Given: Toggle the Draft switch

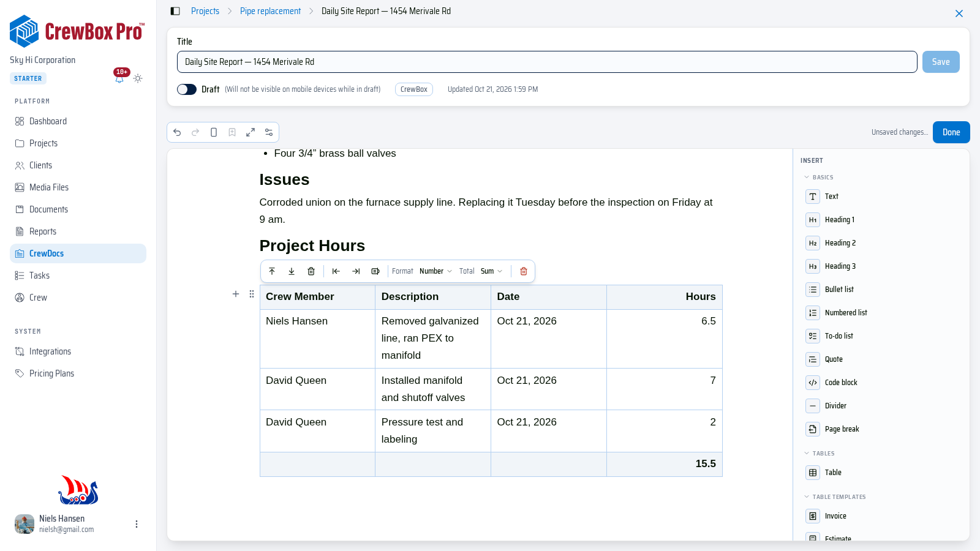Looking at the screenshot, I should click(x=187, y=89).
